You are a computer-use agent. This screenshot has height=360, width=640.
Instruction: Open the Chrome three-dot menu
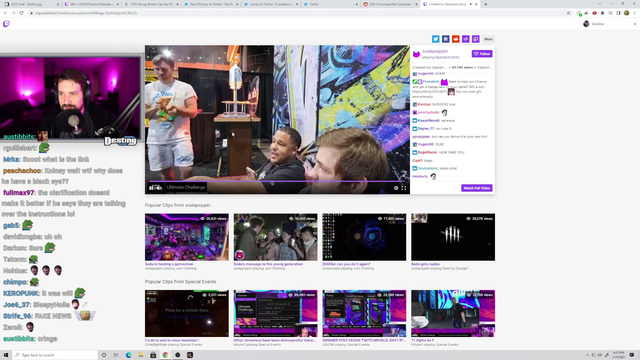[635, 13]
